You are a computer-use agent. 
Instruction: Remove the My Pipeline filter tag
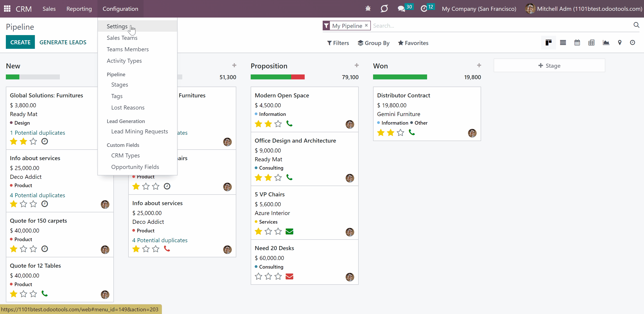pos(366,25)
